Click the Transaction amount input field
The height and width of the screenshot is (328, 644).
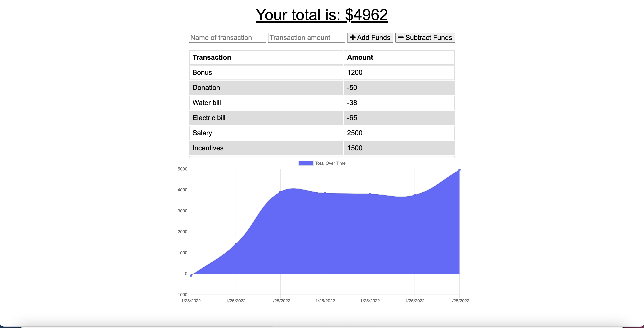tap(306, 38)
